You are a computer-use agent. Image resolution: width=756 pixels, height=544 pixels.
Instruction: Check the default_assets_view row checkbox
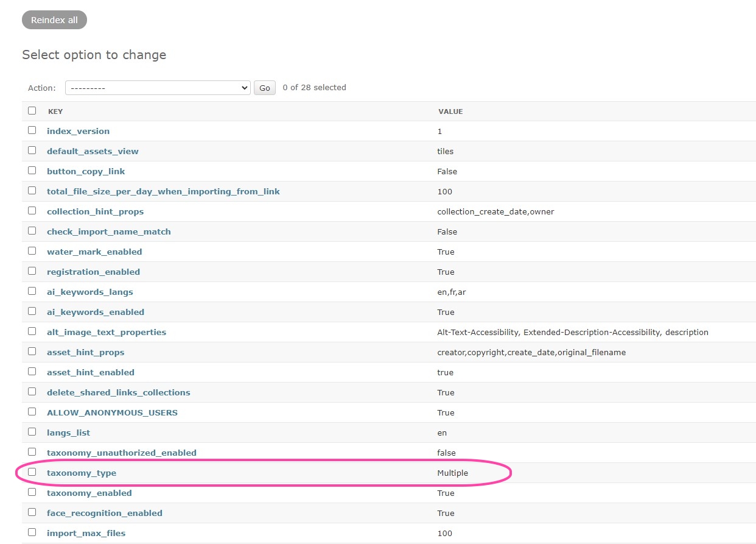tap(32, 150)
